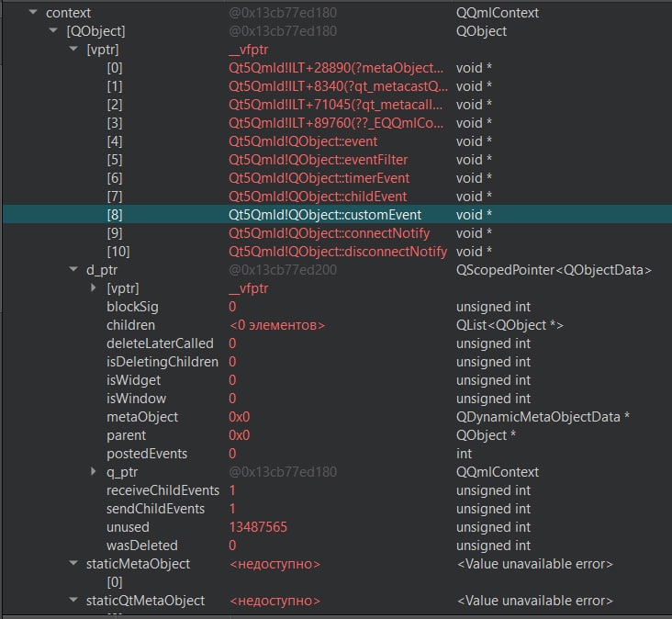The width and height of the screenshot is (672, 619).
Task: Collapse the staticMetaObject node arrow
Action: (x=73, y=563)
